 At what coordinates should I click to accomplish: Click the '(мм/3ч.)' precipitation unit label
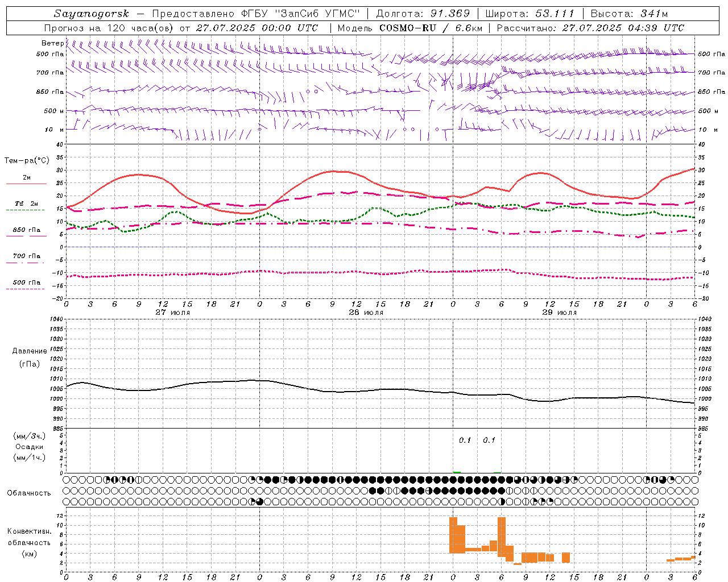(x=30, y=436)
